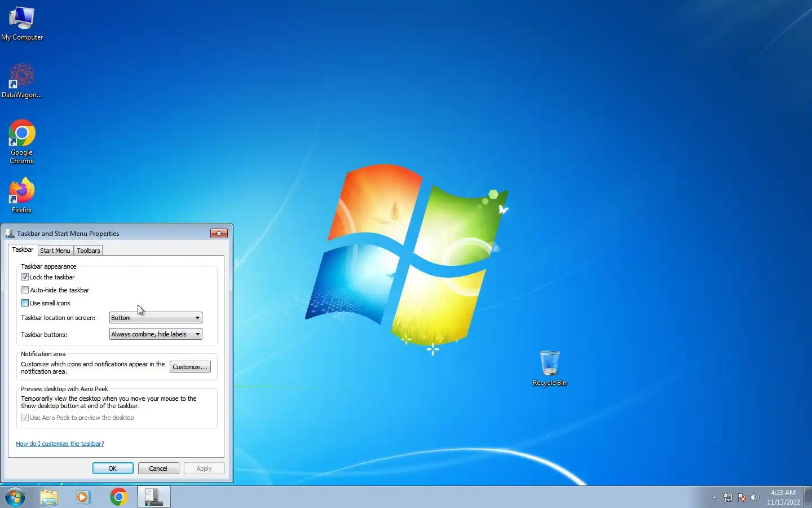
Task: Close the Taskbar and Start Menu Properties window
Action: click(219, 233)
